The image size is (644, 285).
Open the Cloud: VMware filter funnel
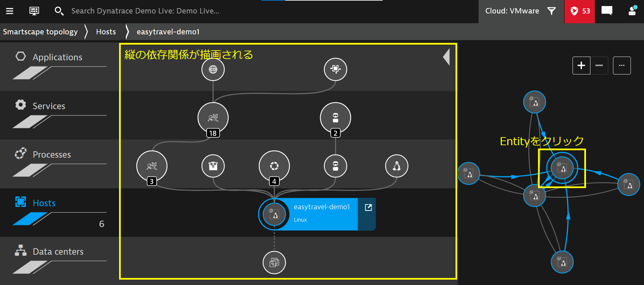(551, 11)
